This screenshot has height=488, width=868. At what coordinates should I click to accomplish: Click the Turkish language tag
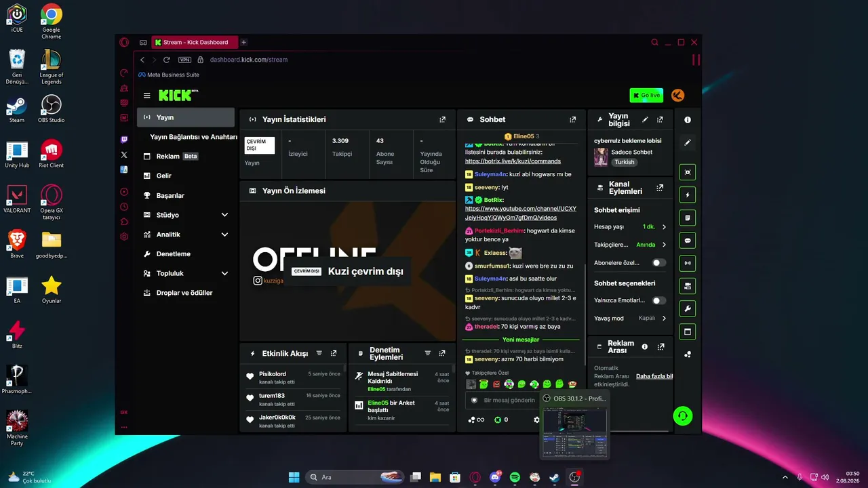(x=625, y=163)
